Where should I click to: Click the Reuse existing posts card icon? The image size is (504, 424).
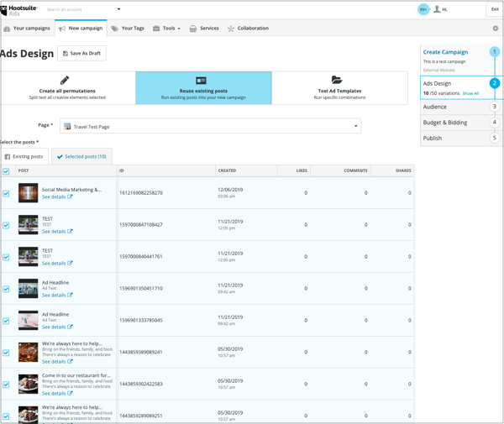[201, 81]
